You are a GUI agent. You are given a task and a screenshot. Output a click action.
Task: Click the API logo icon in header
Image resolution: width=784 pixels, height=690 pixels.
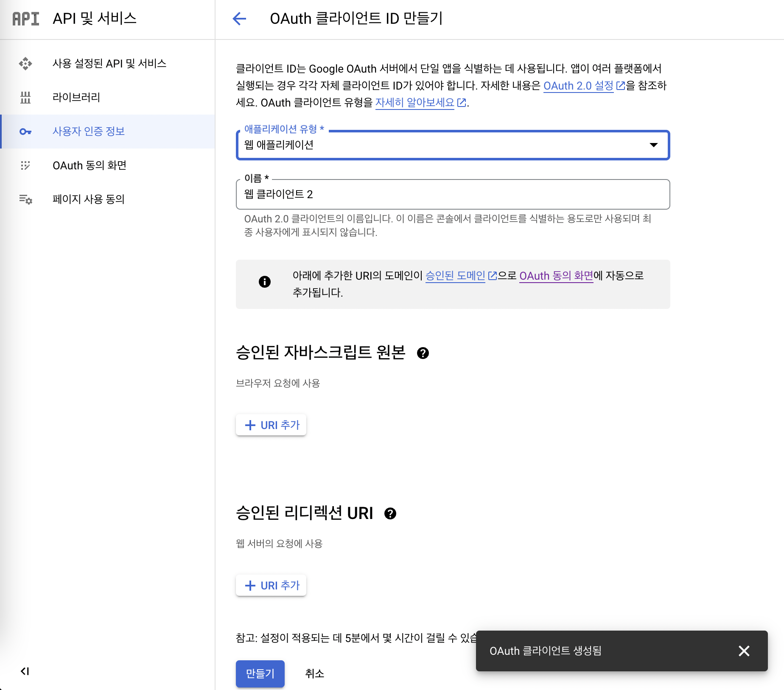[x=25, y=19]
